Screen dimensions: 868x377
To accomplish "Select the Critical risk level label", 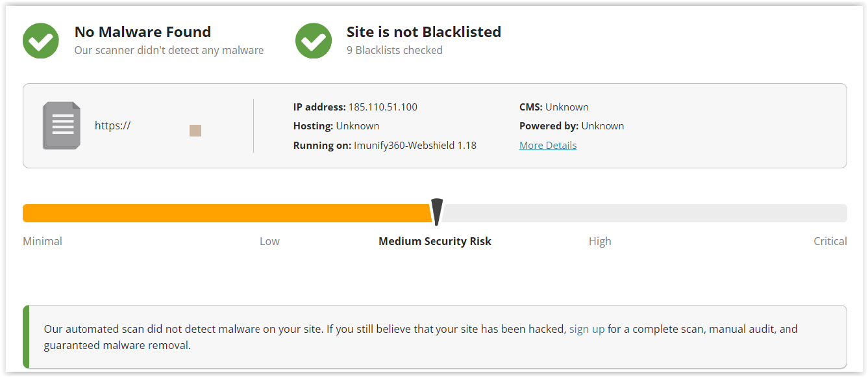I will pos(830,241).
